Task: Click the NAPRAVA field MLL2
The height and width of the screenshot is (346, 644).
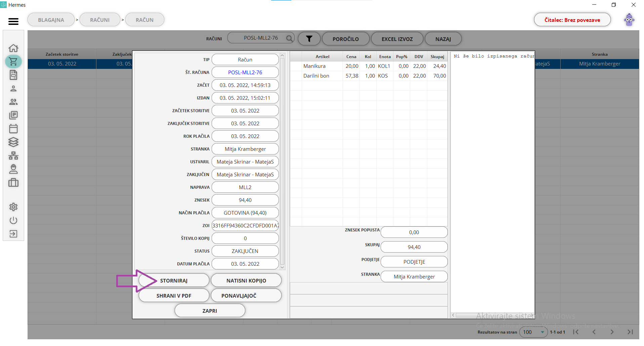Action: (245, 187)
